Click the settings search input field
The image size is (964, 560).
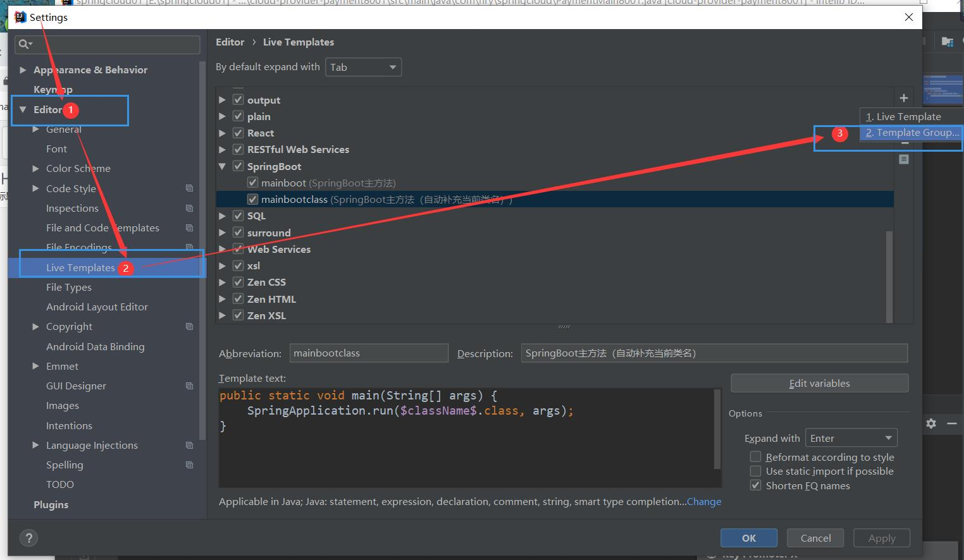(108, 44)
